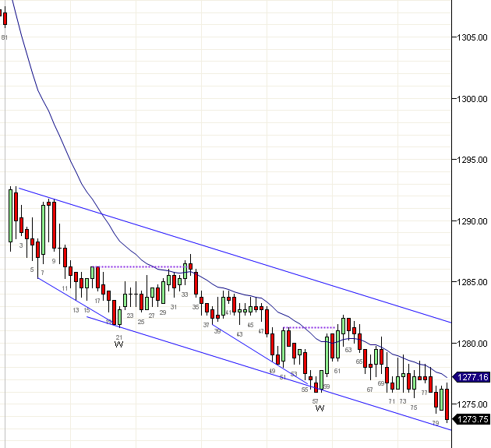Click bar number label 37
The image size is (491, 448).
pos(206,325)
